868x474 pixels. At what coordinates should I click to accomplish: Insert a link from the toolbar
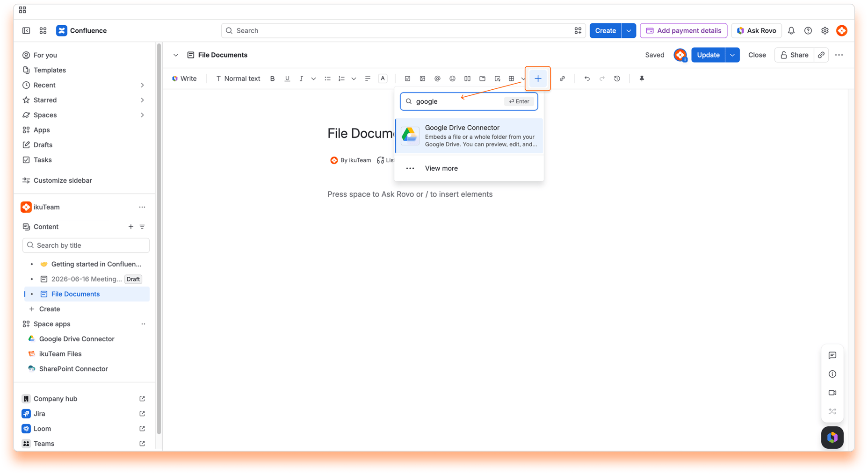(562, 79)
